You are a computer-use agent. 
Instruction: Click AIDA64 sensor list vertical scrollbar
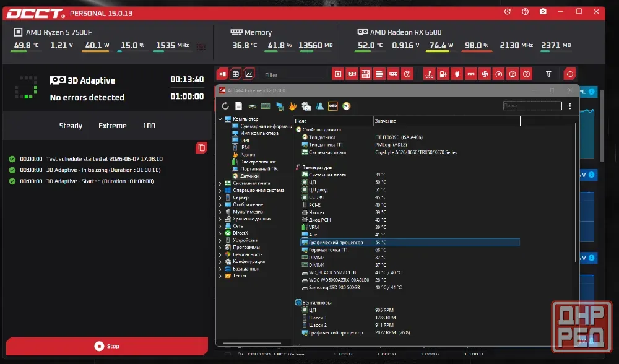(x=576, y=193)
